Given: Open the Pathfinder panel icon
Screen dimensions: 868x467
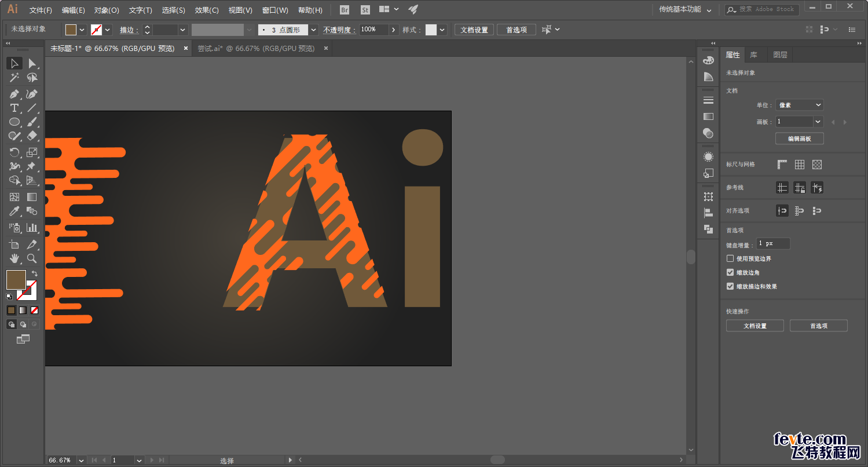Looking at the screenshot, I should click(708, 229).
